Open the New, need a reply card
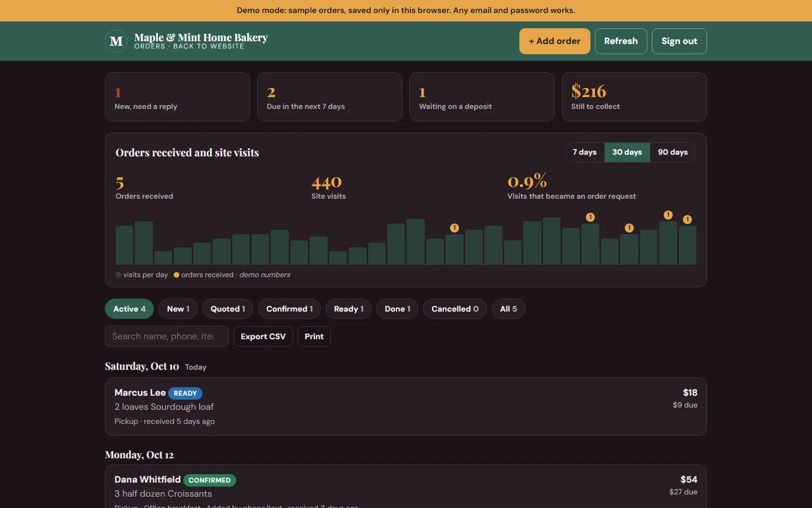Image resolution: width=812 pixels, height=508 pixels. point(178,97)
